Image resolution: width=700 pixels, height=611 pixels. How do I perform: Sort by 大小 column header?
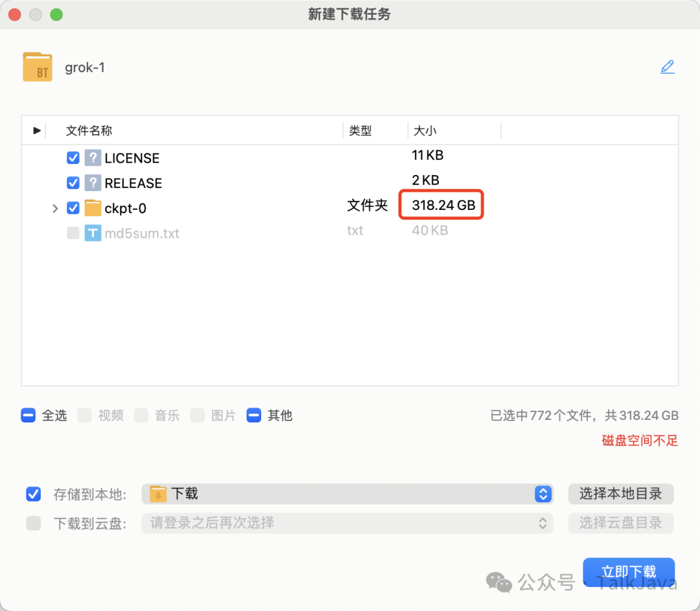(x=425, y=131)
